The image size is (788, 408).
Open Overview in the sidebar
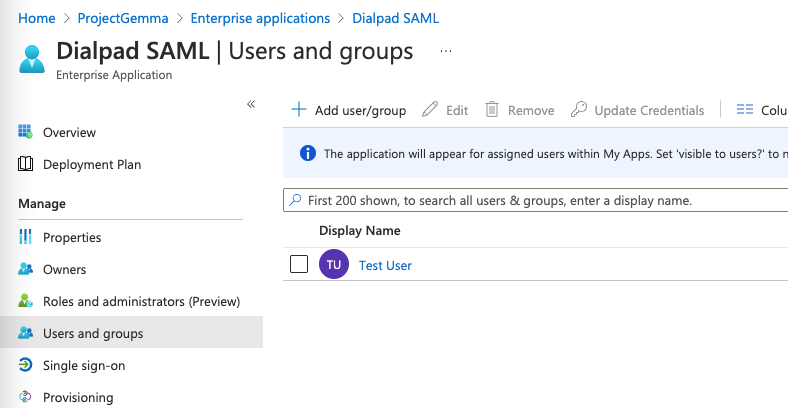coord(69,132)
